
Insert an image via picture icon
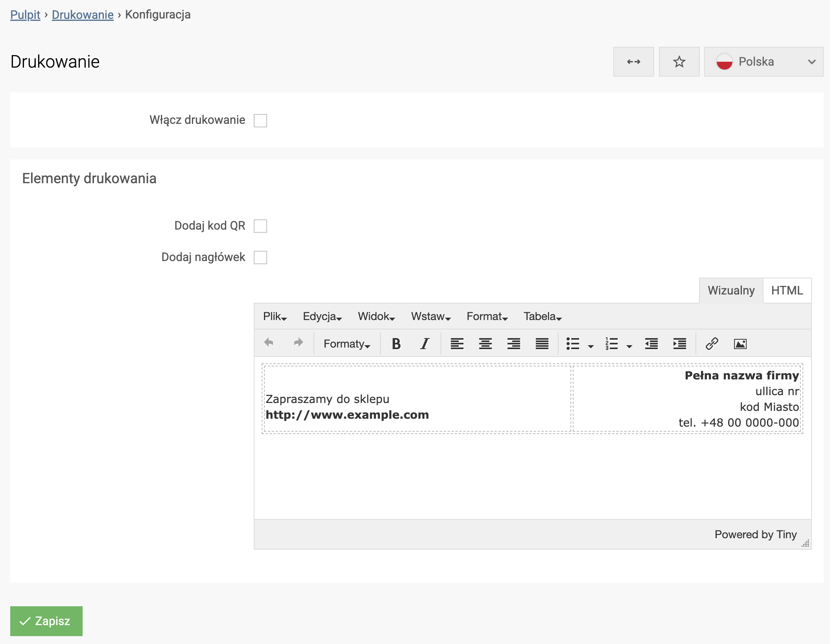[740, 344]
